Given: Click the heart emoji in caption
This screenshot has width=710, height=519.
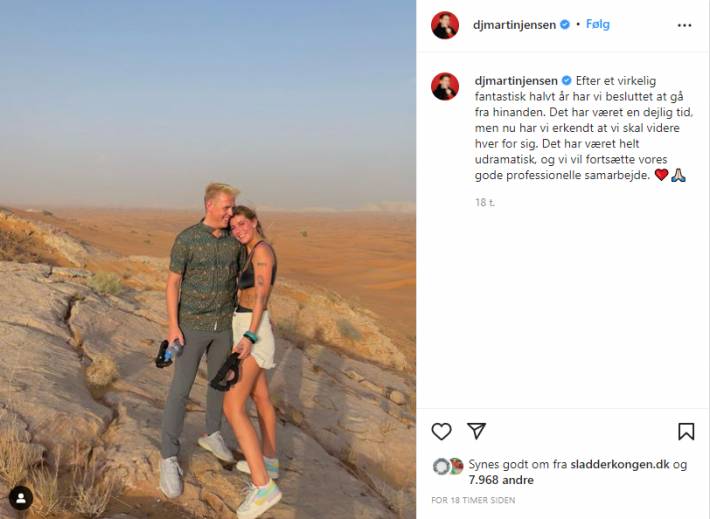Looking at the screenshot, I should [x=661, y=175].
